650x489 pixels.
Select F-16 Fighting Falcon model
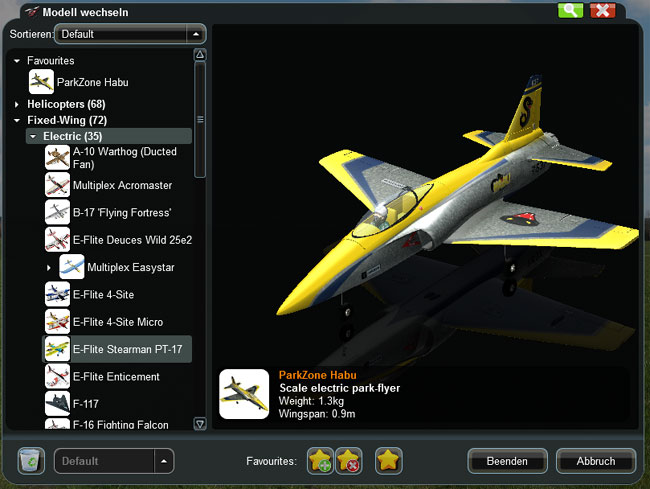121,425
